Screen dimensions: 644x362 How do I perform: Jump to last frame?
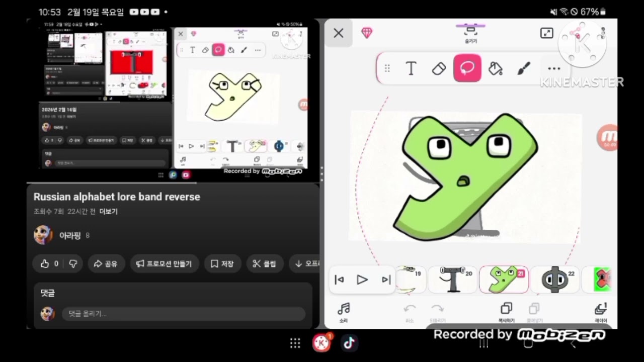(386, 280)
